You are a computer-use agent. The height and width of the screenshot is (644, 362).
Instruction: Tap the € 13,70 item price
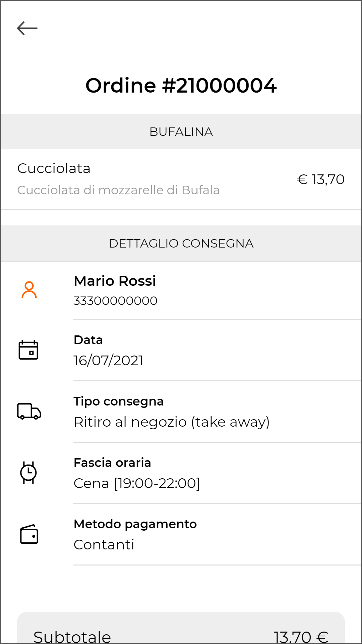coord(321,179)
